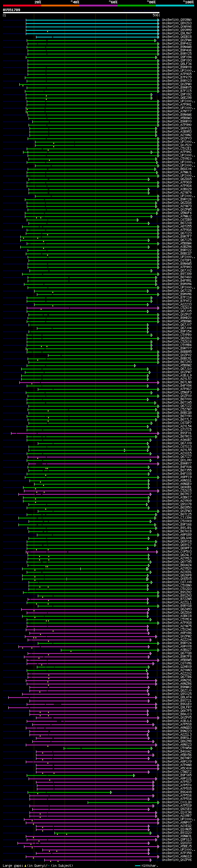Click the red 20% identity legend bar
Image resolution: width=197 pixels, height=868 pixels.
[x=22, y=6]
